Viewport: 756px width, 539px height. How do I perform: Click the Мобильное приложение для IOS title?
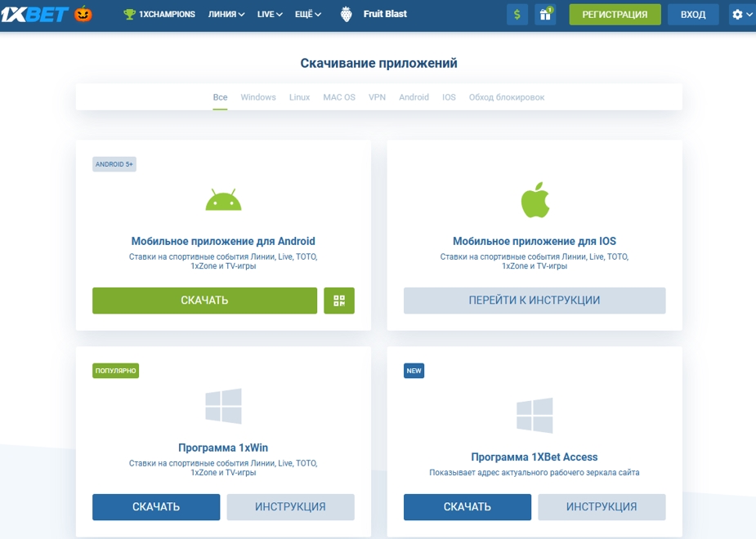(x=535, y=241)
